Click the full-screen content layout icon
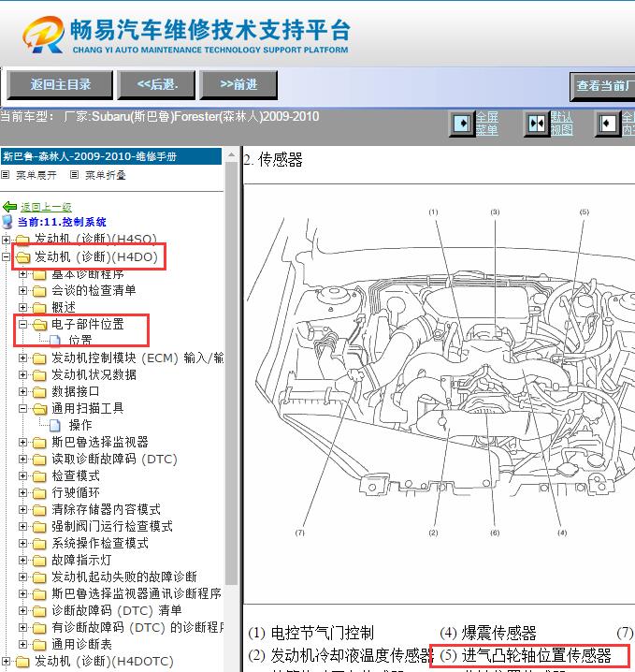The image size is (635, 672). [x=608, y=124]
